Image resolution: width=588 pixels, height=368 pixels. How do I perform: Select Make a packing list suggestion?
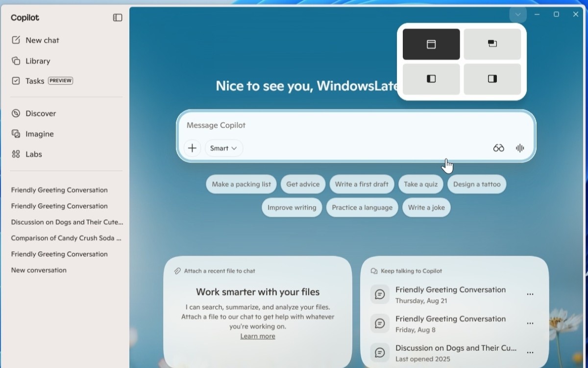[x=242, y=184]
